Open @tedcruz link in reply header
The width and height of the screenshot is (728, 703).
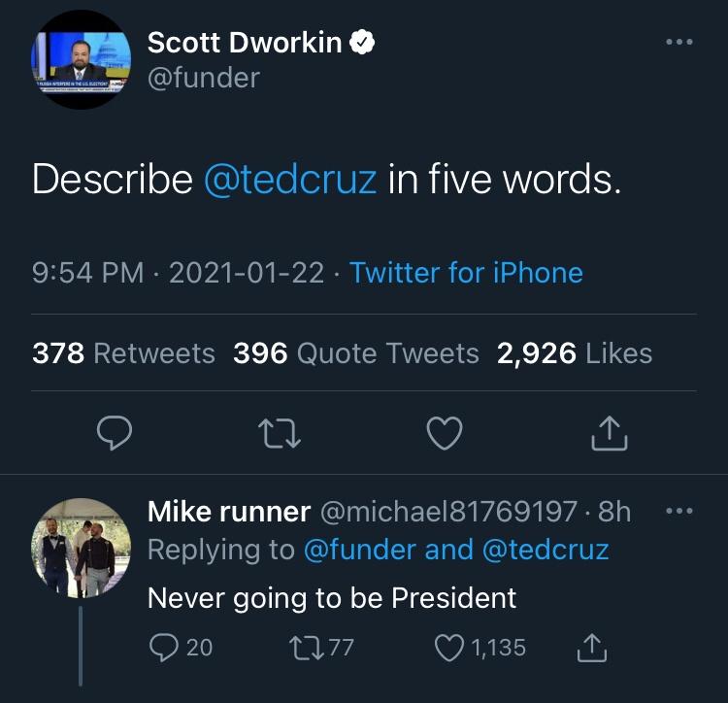click(x=546, y=550)
